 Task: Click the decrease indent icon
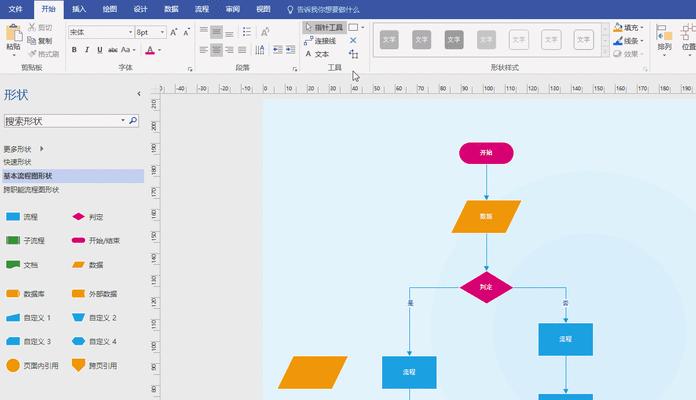(x=278, y=50)
